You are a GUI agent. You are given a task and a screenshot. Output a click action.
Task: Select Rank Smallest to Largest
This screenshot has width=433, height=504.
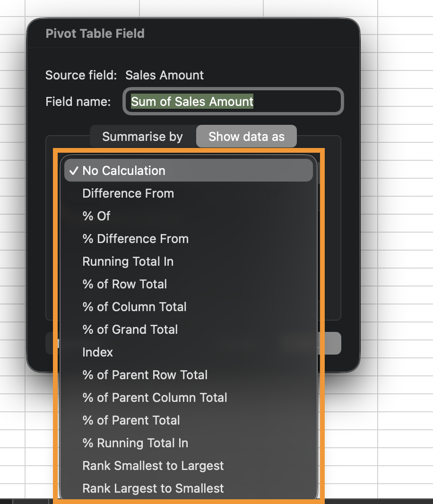pyautogui.click(x=153, y=466)
